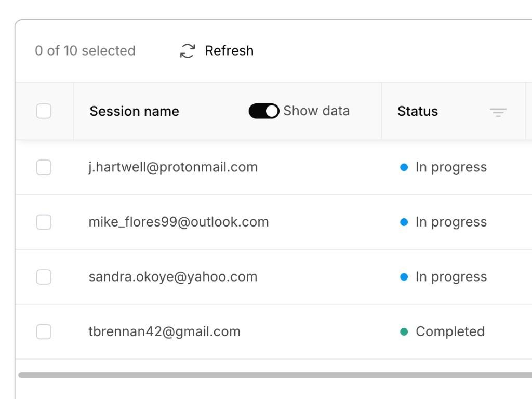Check the tbrennan42@gmail.com row checkbox
532x399 pixels.
click(x=44, y=331)
